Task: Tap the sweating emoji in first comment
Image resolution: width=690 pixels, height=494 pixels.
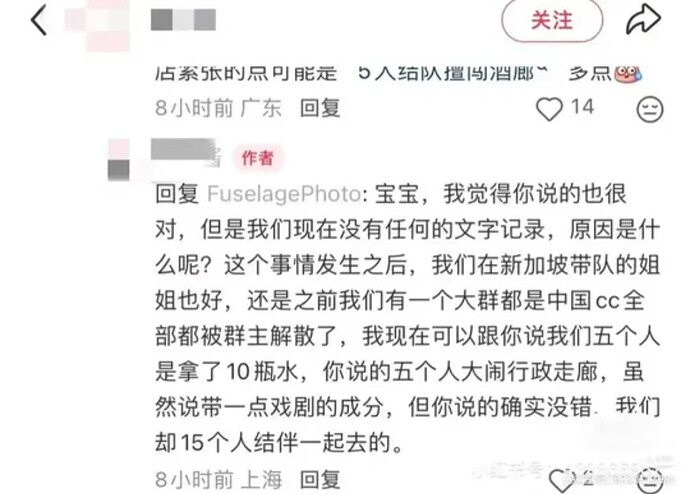Action: point(628,73)
